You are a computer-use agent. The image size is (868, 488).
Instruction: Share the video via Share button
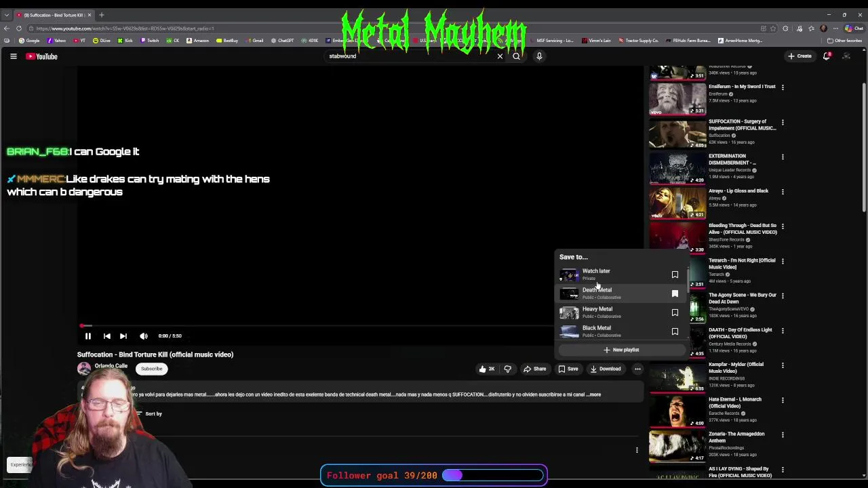tap(534, 369)
